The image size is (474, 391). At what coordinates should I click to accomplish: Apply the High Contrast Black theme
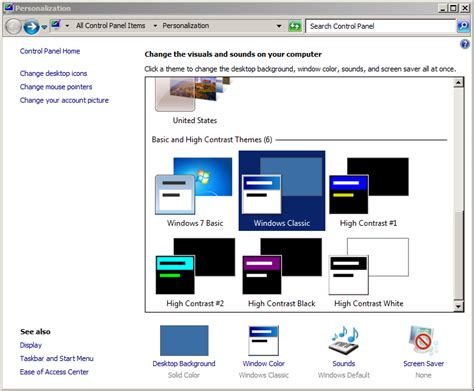point(282,272)
